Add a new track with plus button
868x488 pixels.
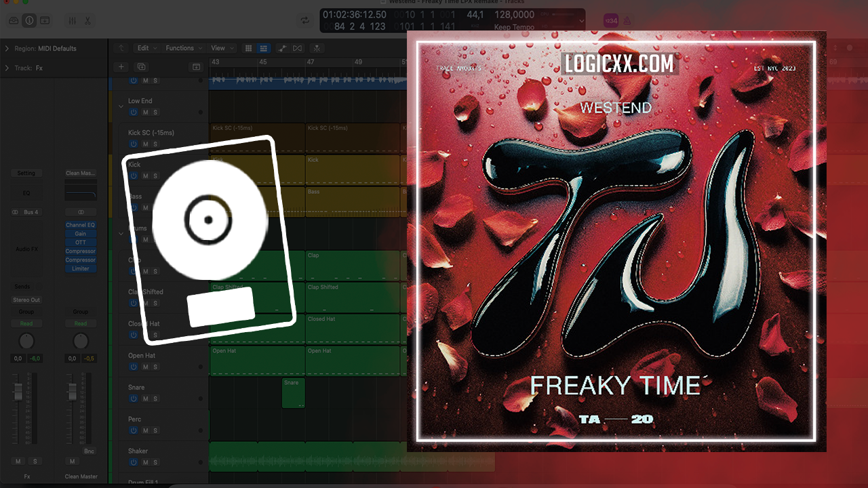pos(121,66)
